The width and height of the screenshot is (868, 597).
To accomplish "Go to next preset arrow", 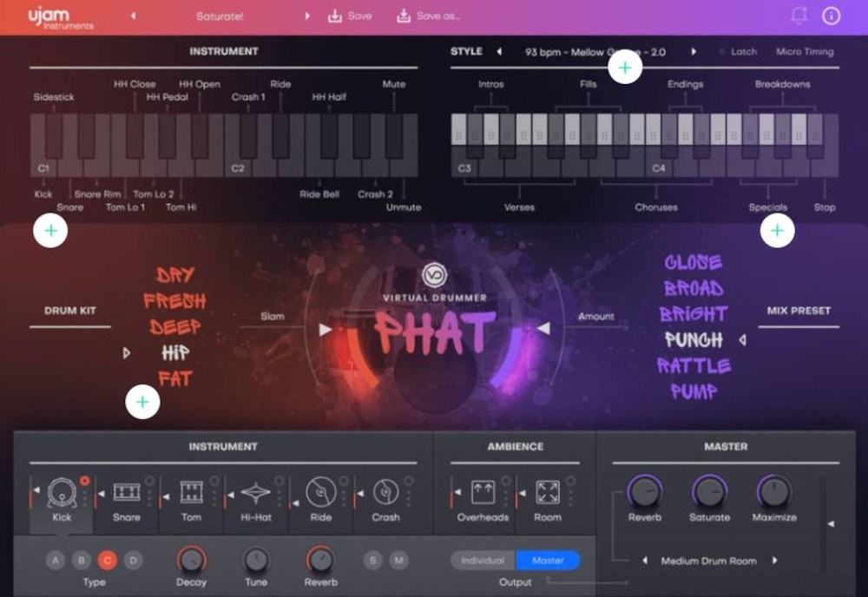I will pyautogui.click(x=307, y=16).
